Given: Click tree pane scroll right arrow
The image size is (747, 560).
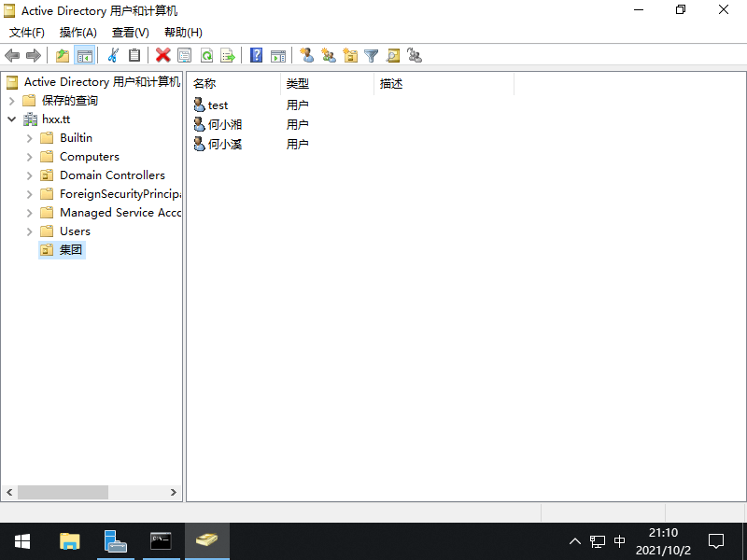Looking at the screenshot, I should (x=174, y=493).
